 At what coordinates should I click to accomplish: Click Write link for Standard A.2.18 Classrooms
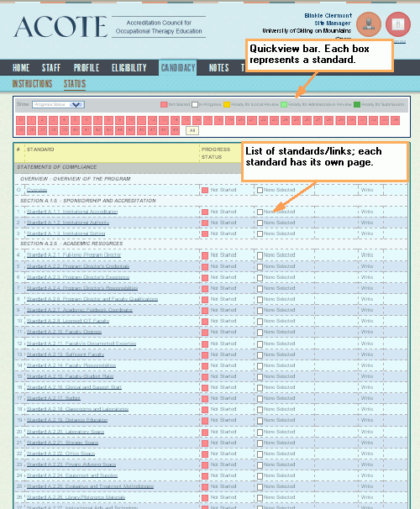367,409
